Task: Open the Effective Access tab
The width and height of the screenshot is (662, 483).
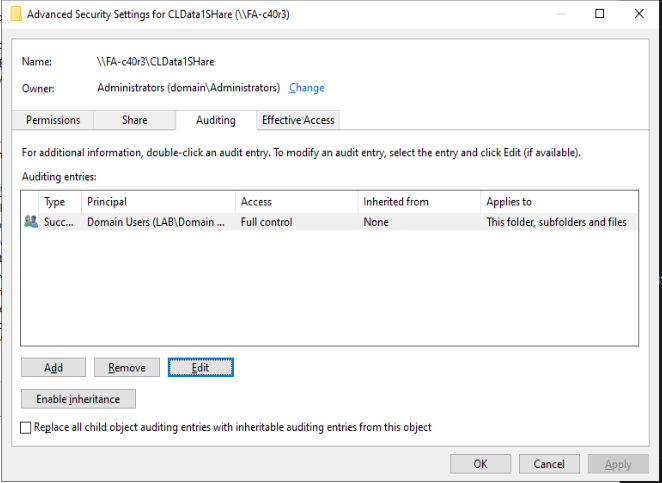Action: (298, 120)
